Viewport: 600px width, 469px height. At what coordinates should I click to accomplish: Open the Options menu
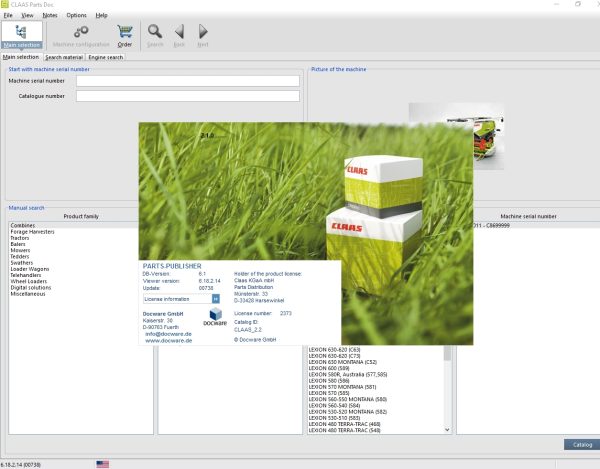(x=76, y=16)
